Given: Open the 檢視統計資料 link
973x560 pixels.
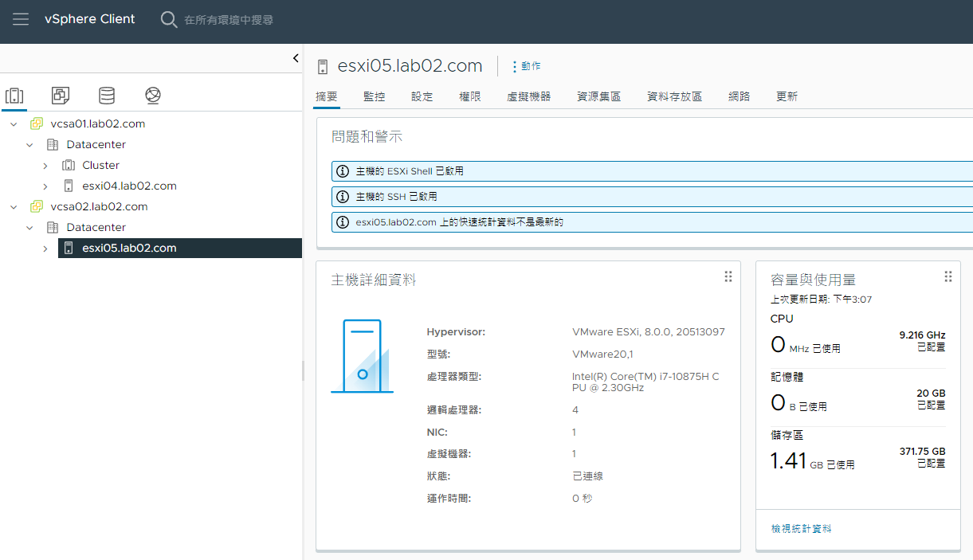Looking at the screenshot, I should click(x=802, y=529).
